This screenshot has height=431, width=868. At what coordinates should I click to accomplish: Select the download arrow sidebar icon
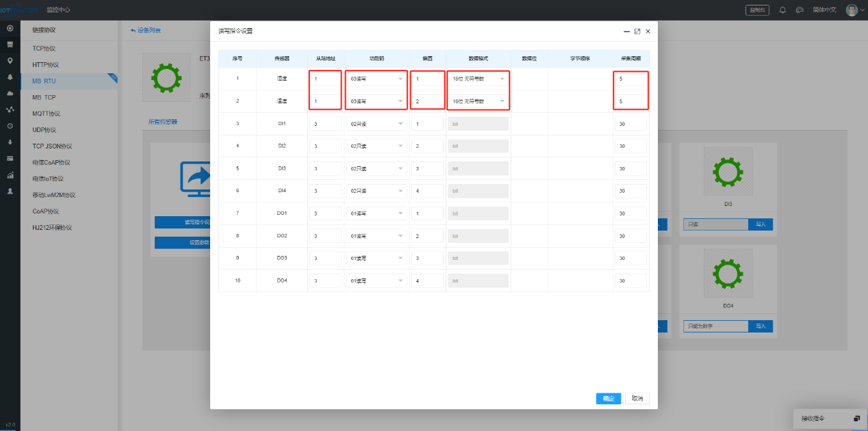(10, 142)
